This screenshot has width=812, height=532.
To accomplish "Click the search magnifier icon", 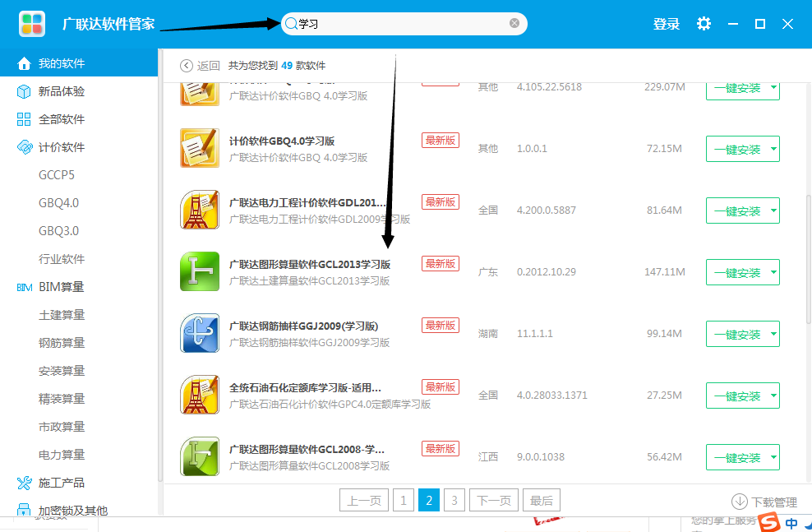I will coord(291,23).
